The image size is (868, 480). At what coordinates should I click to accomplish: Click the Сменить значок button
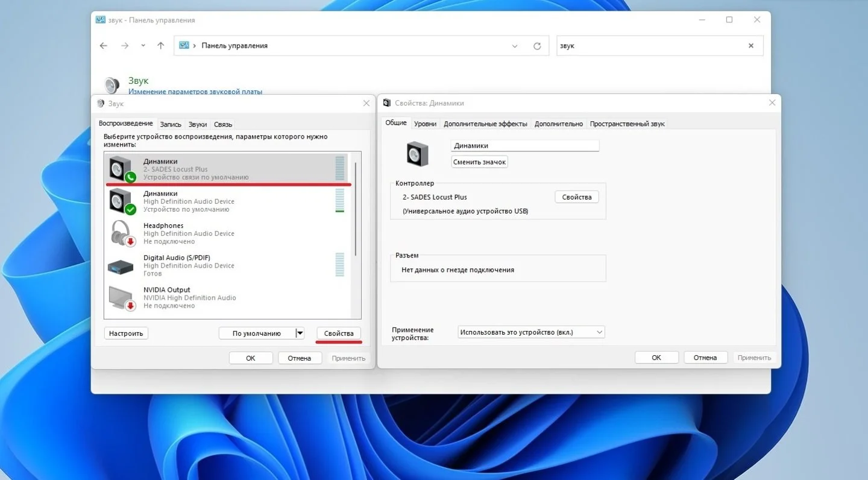[480, 162]
